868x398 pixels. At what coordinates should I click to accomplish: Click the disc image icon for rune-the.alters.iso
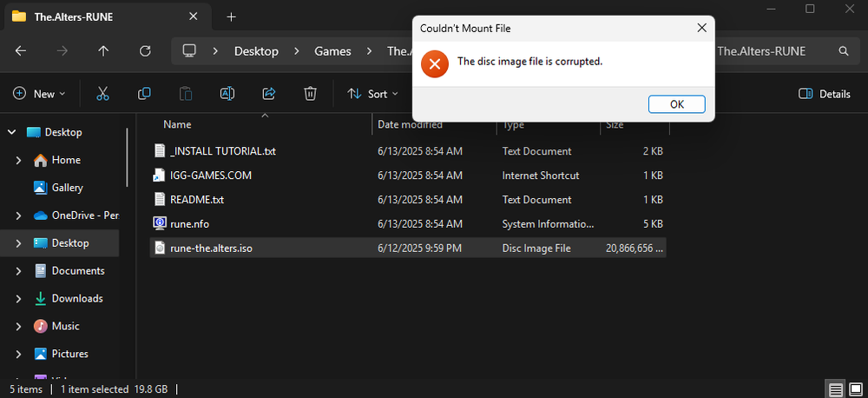click(x=160, y=249)
